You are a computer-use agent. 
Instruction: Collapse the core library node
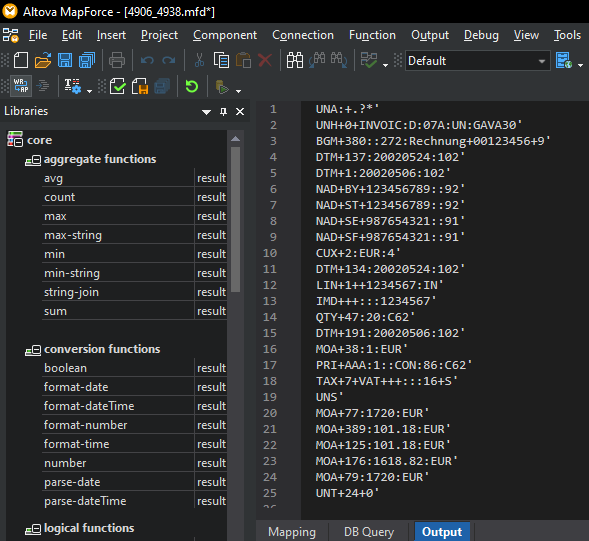point(18,143)
